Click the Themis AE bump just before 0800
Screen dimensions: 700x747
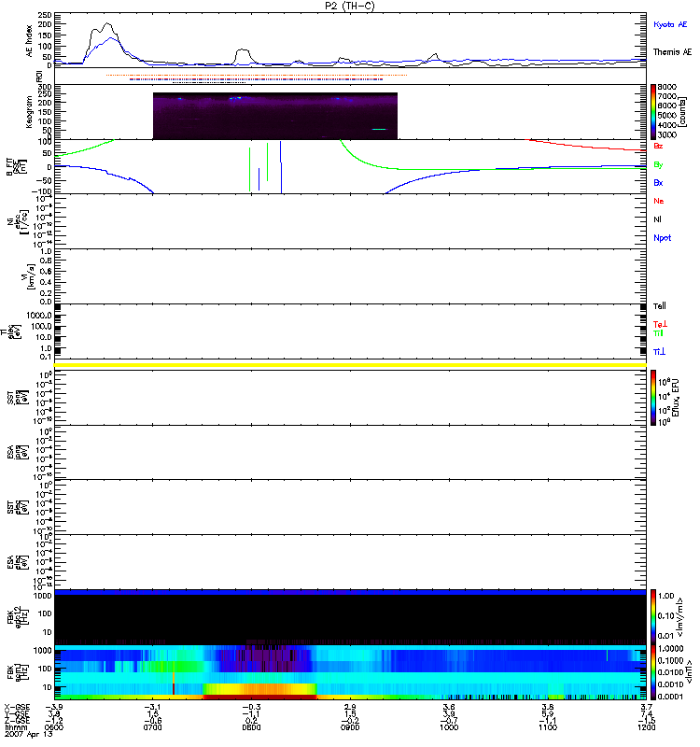pyautogui.click(x=243, y=50)
